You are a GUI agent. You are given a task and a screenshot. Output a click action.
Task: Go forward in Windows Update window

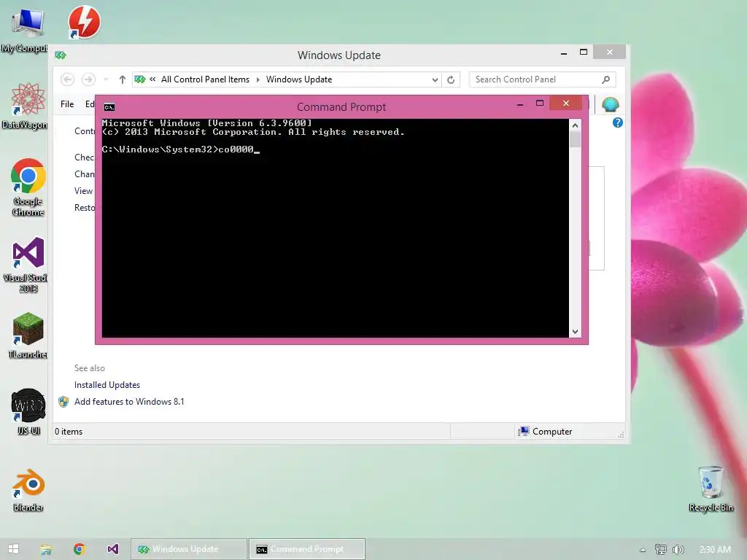[x=88, y=79]
